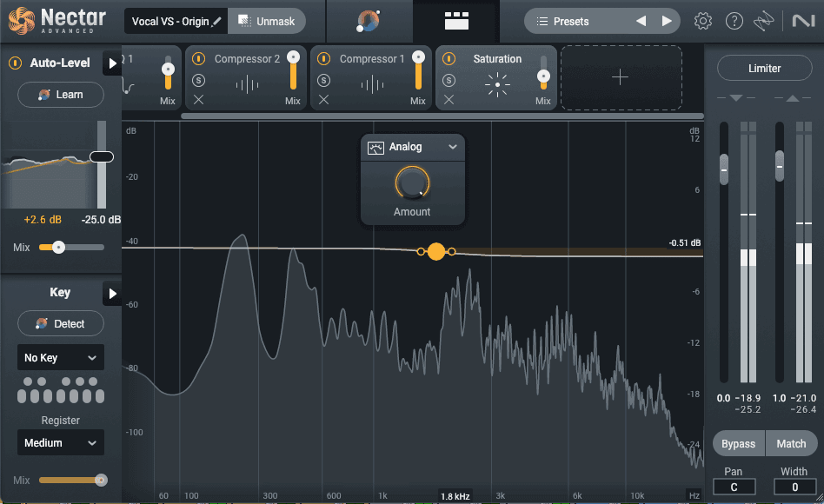The width and height of the screenshot is (824, 504).
Task: Click the +2.6 dB gain value
Action: [43, 220]
